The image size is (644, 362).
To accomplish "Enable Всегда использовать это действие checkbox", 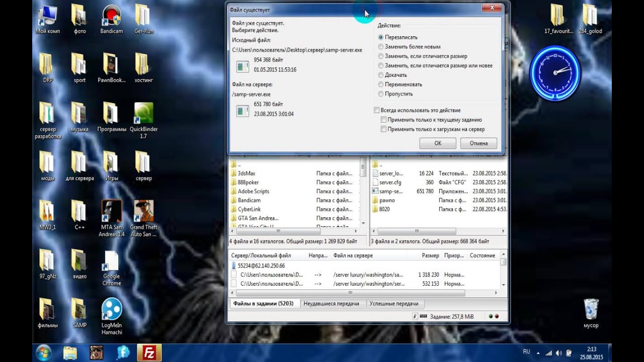I will (417, 110).
